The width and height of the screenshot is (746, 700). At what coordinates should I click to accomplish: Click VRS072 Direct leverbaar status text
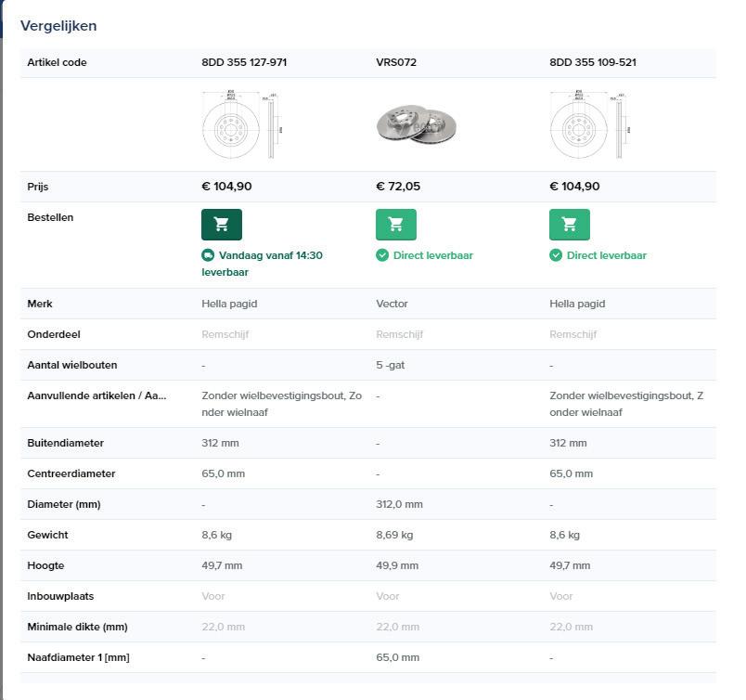433,255
